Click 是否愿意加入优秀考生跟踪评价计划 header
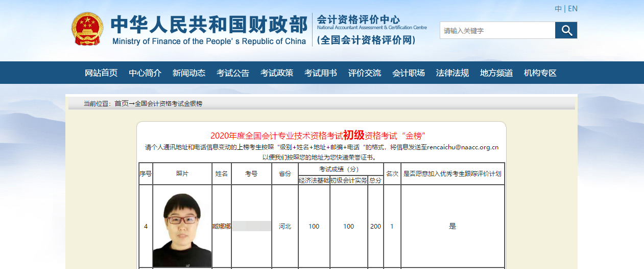The image size is (644, 269). coord(452,174)
